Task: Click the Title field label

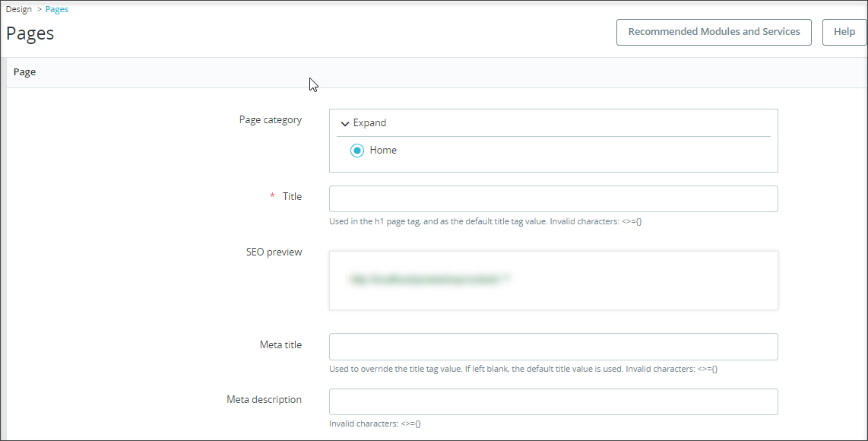Action: [x=292, y=197]
